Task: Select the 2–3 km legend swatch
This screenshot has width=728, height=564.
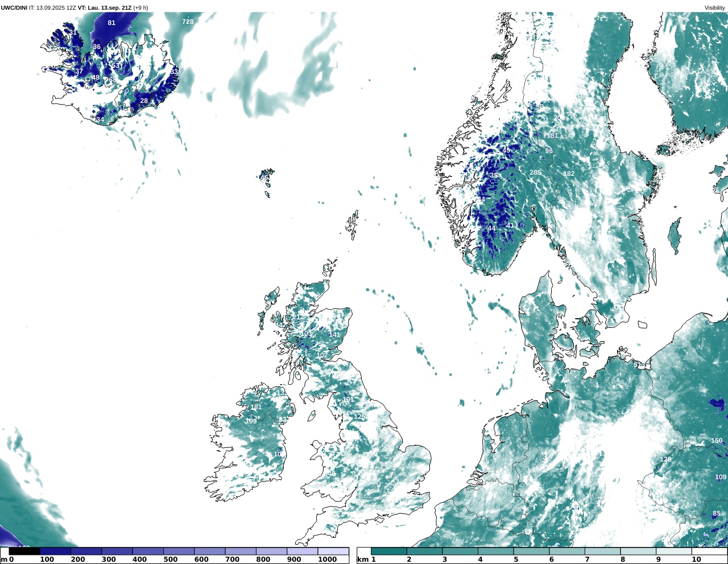Action: 425,551
